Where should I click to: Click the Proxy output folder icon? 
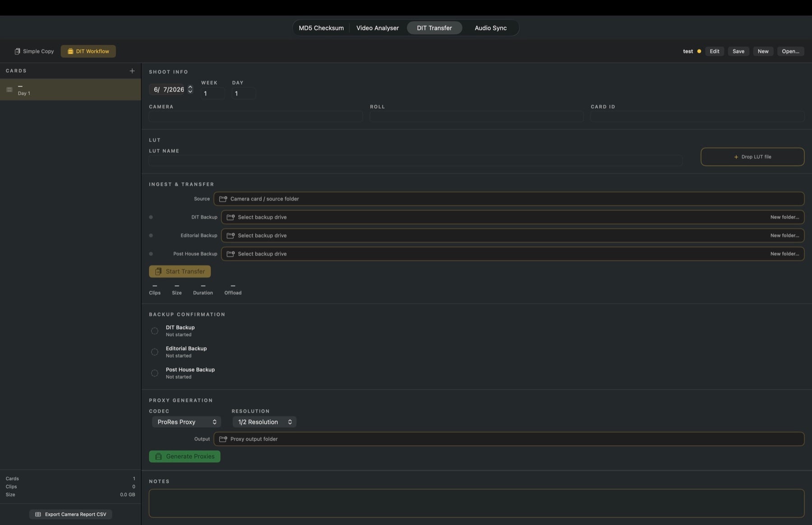pos(223,439)
